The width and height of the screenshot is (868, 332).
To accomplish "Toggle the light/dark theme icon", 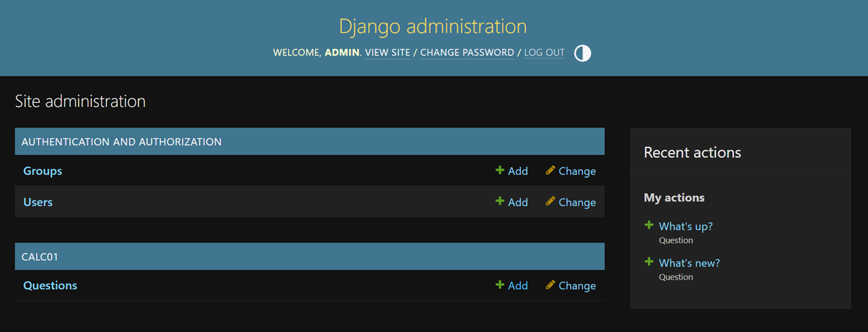I will 582,53.
